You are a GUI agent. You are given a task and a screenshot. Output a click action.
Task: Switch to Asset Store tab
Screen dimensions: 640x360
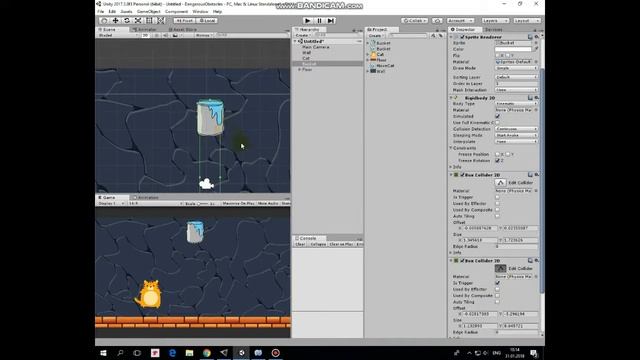point(183,29)
